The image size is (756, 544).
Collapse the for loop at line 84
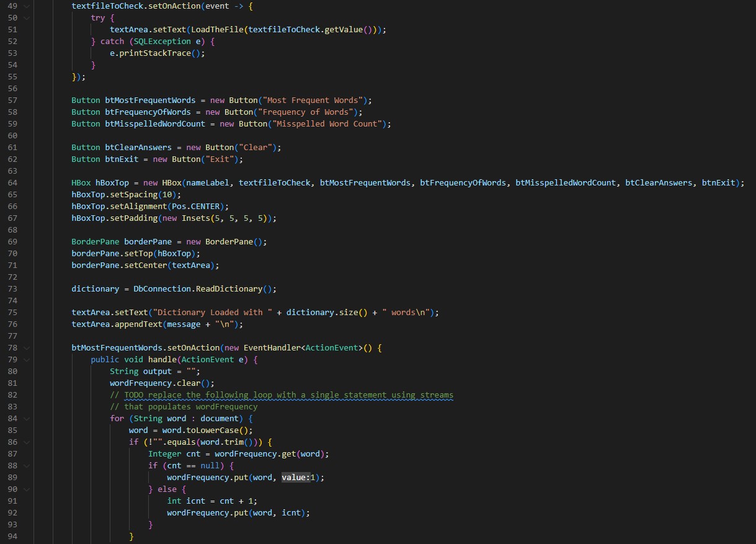click(x=26, y=419)
